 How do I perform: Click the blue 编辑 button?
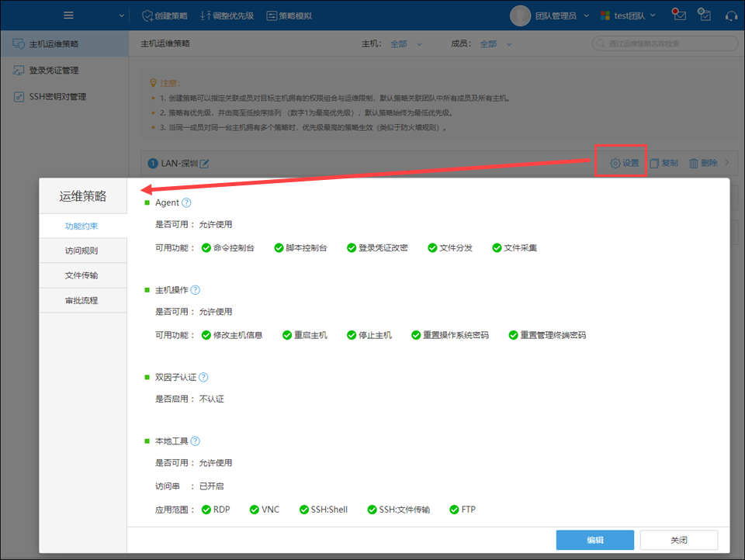[x=594, y=540]
